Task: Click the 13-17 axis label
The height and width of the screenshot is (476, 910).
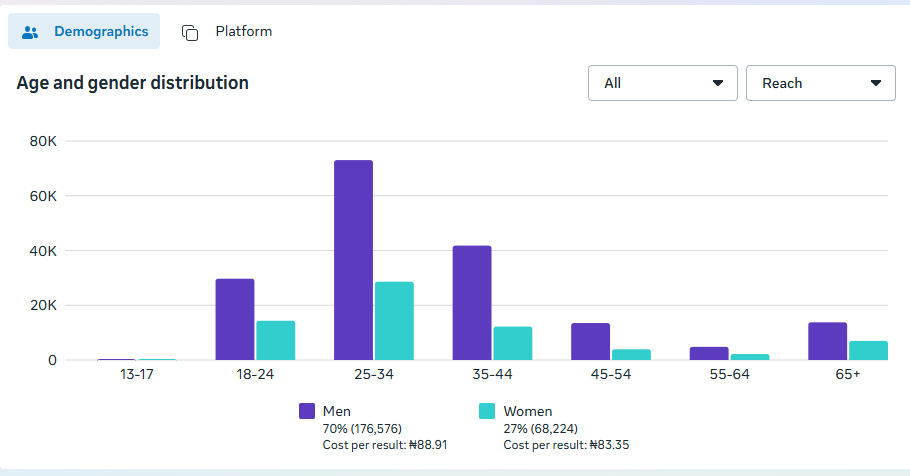Action: point(136,374)
